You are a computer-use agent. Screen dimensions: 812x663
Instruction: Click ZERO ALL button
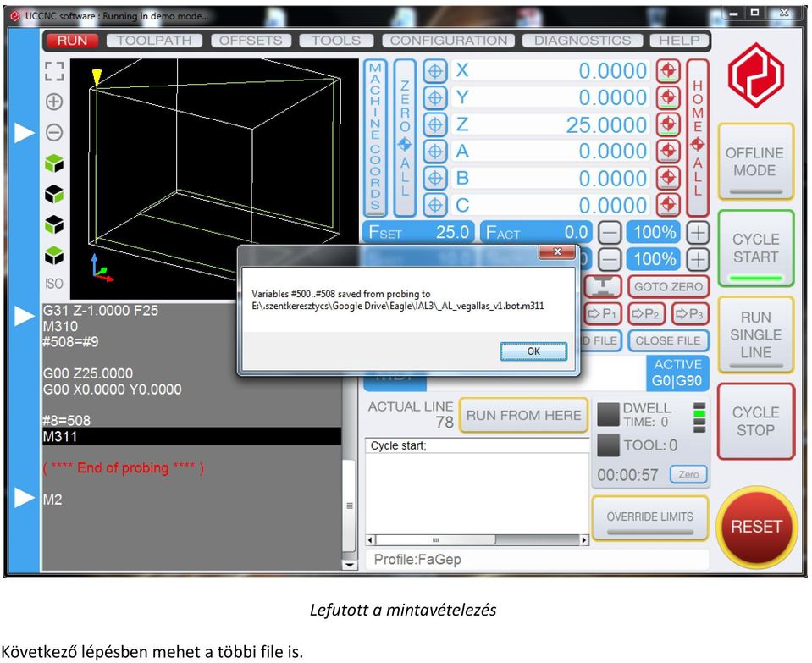405,138
